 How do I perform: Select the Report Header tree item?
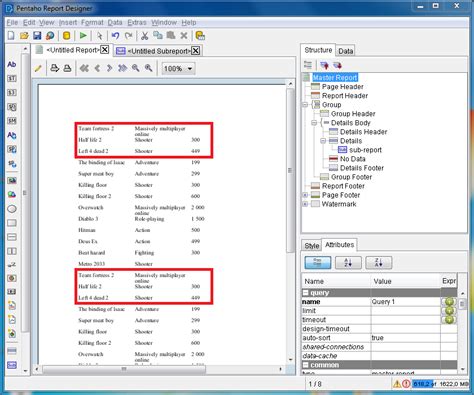[x=345, y=96]
